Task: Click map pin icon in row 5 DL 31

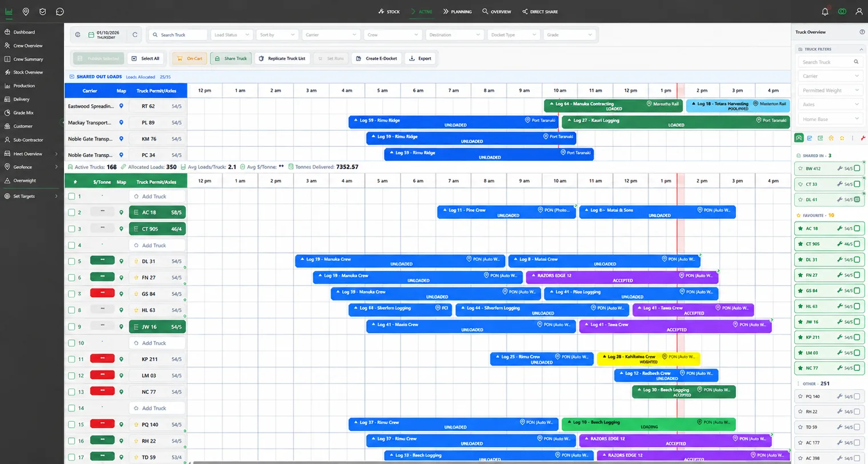Action: [x=121, y=261]
